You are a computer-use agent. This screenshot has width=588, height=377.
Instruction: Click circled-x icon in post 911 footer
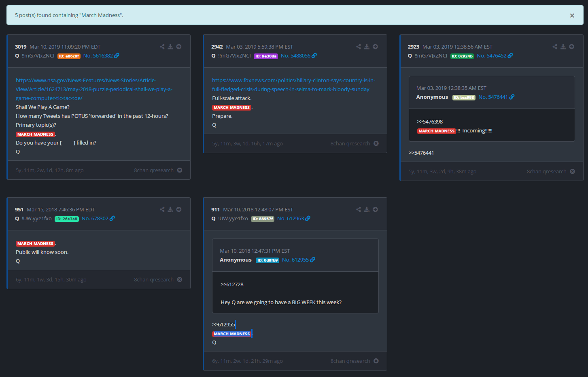click(x=376, y=361)
